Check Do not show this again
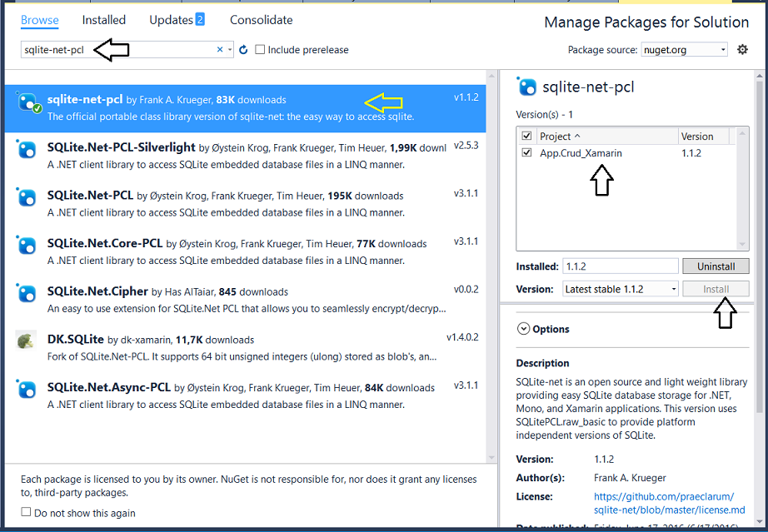768x532 pixels. tap(26, 512)
